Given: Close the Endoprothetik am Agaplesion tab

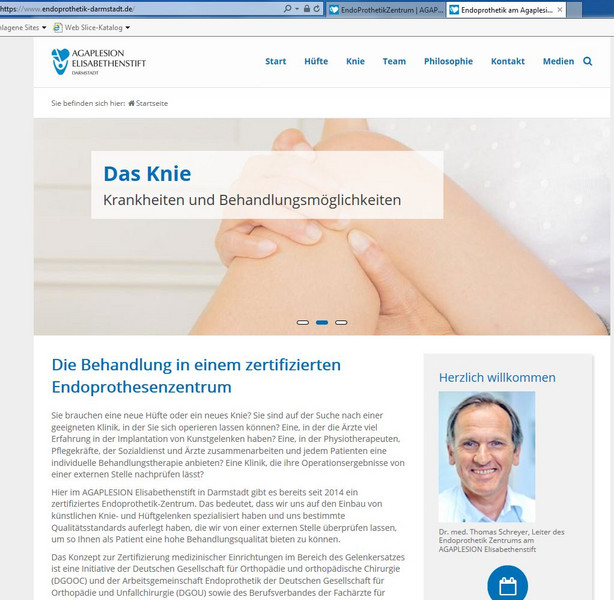Looking at the screenshot, I should [560, 10].
